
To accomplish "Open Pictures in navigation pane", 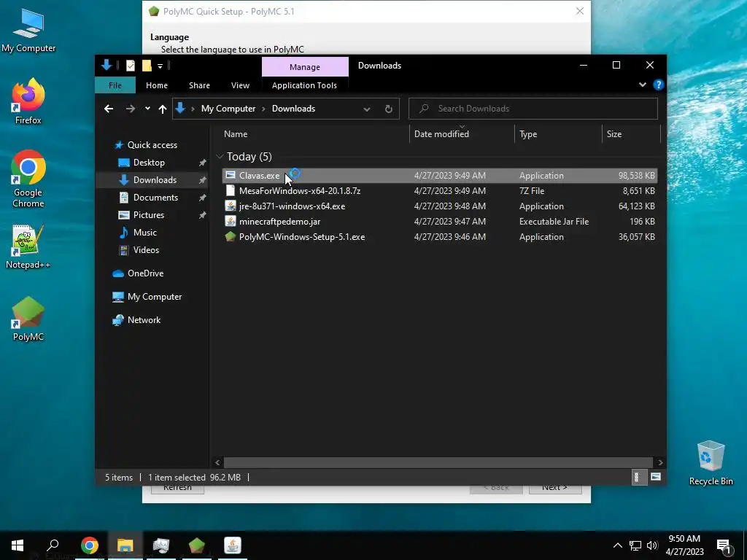I will 149,215.
